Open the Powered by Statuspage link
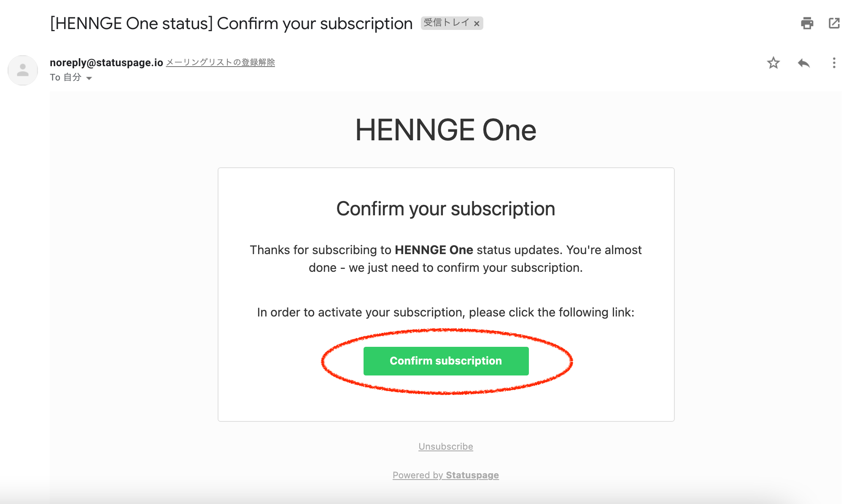The width and height of the screenshot is (857, 504). 446,475
